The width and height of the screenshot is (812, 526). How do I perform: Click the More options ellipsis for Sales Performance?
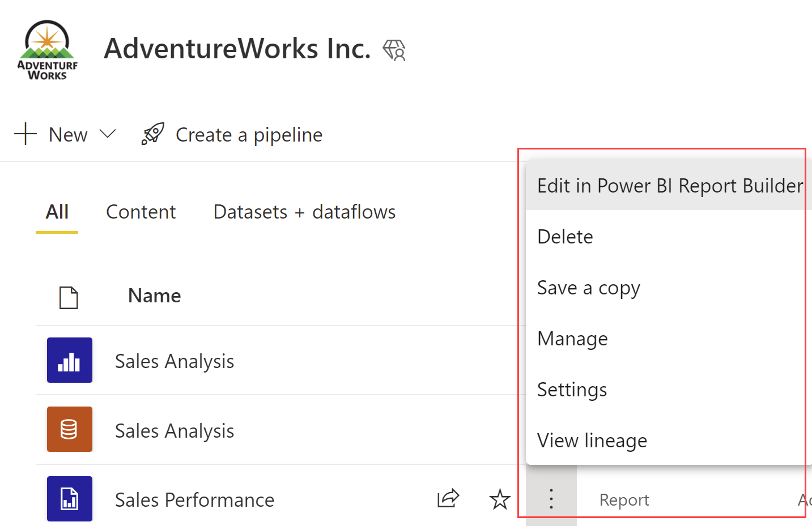[551, 499]
